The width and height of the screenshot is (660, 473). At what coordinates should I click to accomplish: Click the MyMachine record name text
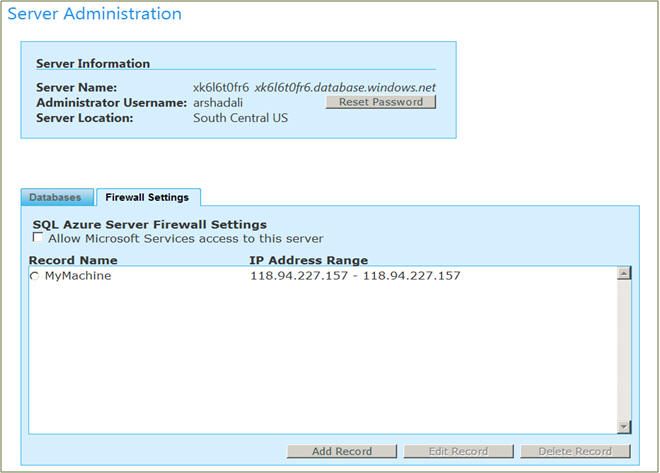78,276
